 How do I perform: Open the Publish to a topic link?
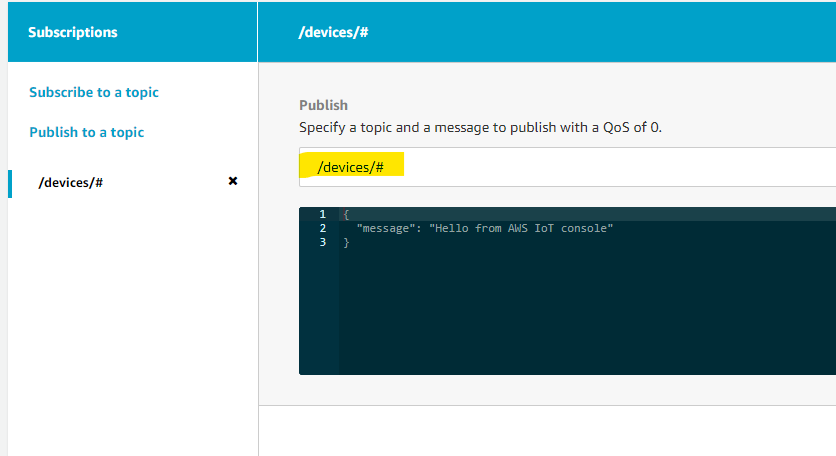coord(87,132)
